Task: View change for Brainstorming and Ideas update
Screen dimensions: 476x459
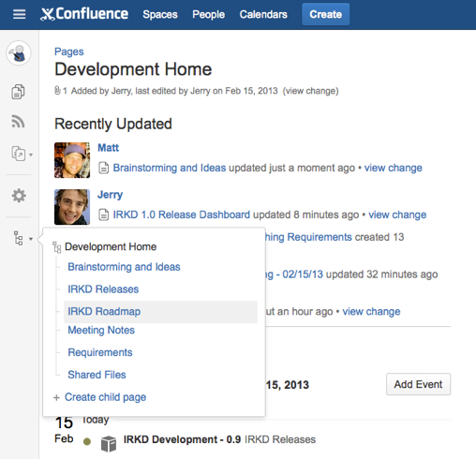Action: pos(394,168)
